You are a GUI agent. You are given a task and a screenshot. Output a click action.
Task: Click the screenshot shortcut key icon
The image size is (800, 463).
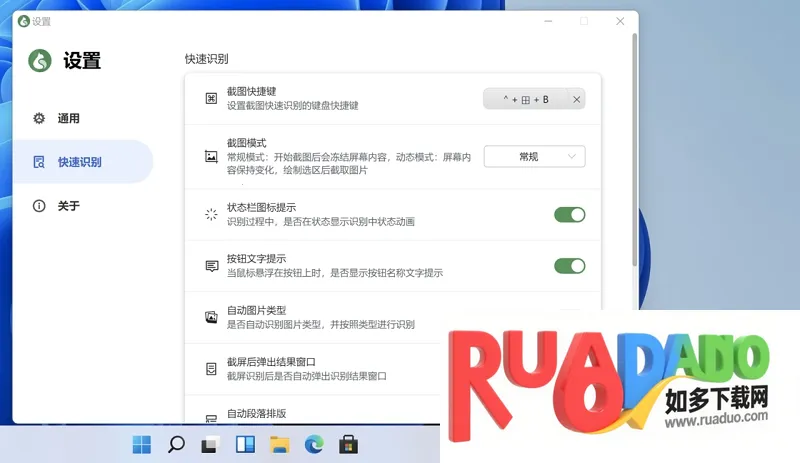(211, 98)
